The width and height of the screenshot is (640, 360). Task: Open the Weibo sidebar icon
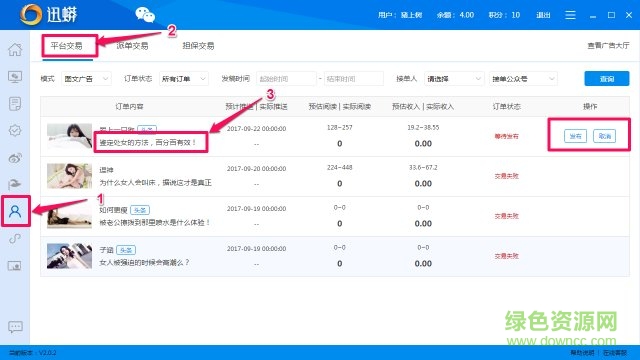point(15,158)
